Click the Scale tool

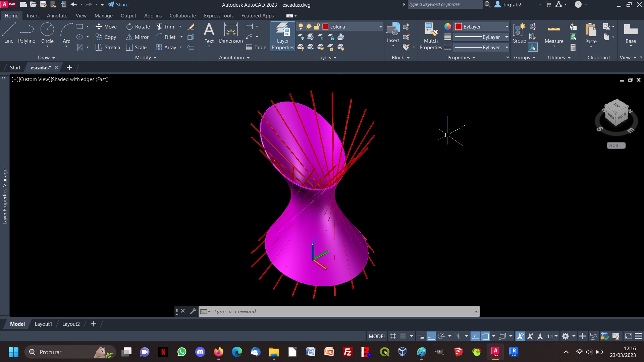click(137, 47)
